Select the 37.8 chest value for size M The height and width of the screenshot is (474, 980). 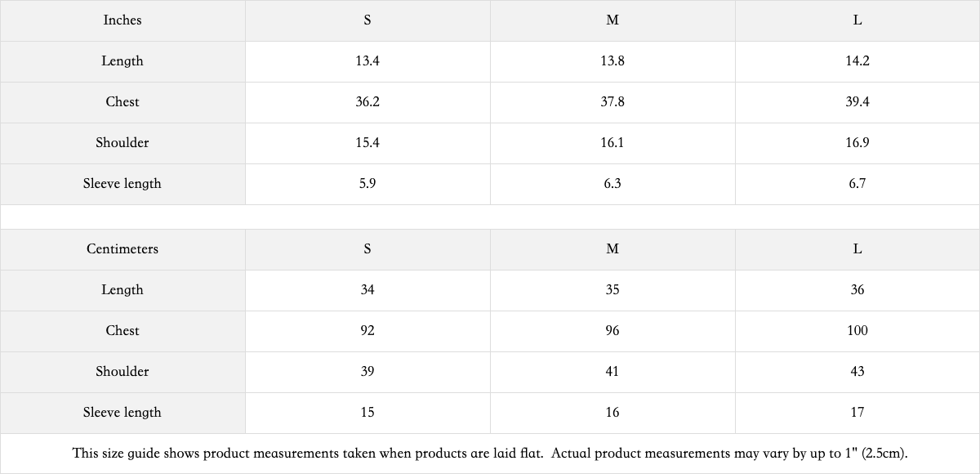[x=612, y=102]
